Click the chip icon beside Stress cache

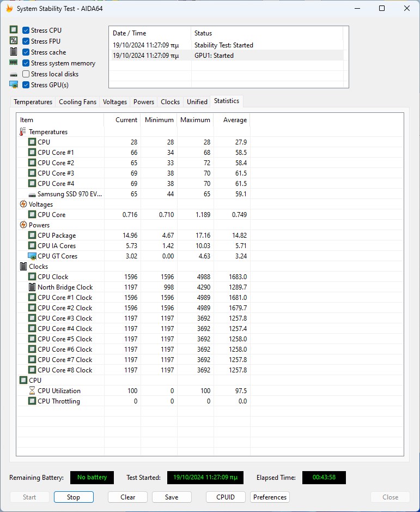(x=14, y=52)
